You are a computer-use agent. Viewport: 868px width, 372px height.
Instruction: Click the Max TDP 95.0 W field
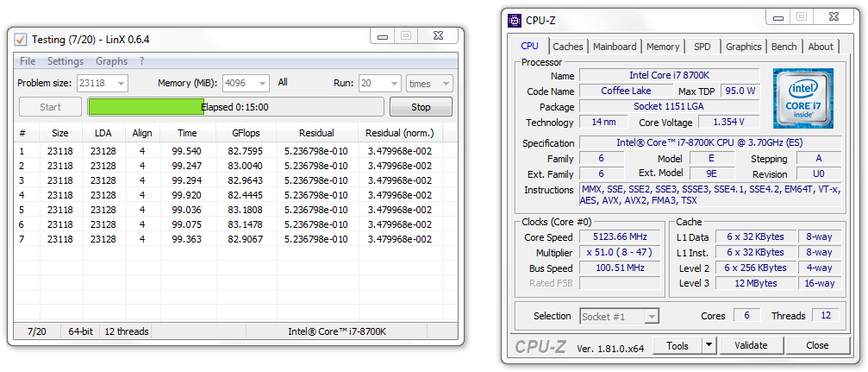740,91
